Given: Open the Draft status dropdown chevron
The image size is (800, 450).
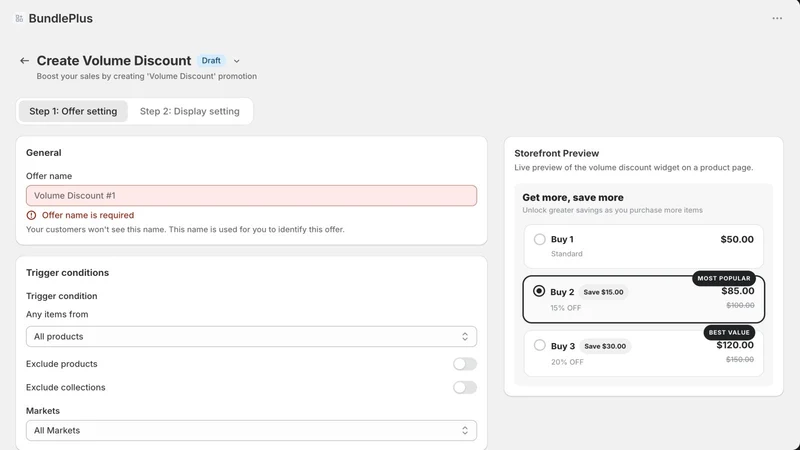Looking at the screenshot, I should pos(237,61).
